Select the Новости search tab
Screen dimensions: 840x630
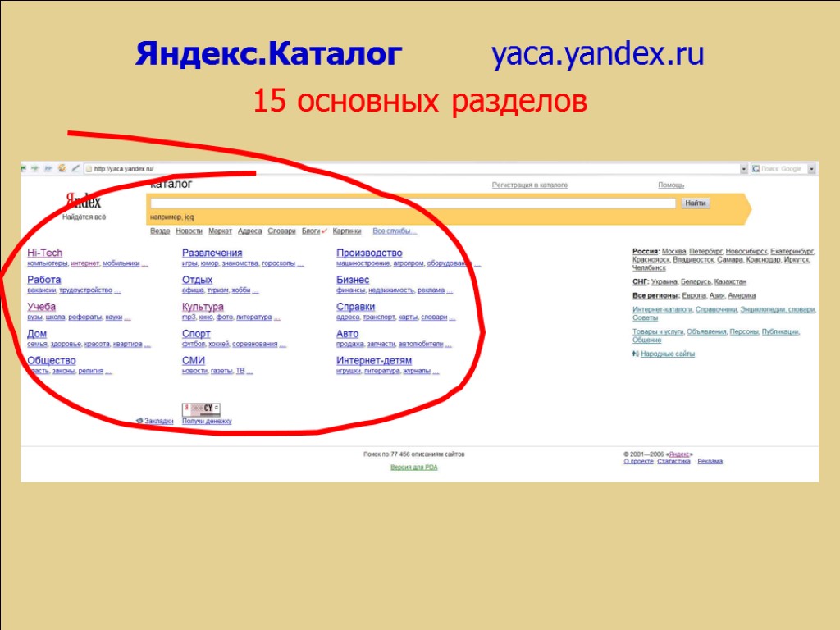click(189, 231)
